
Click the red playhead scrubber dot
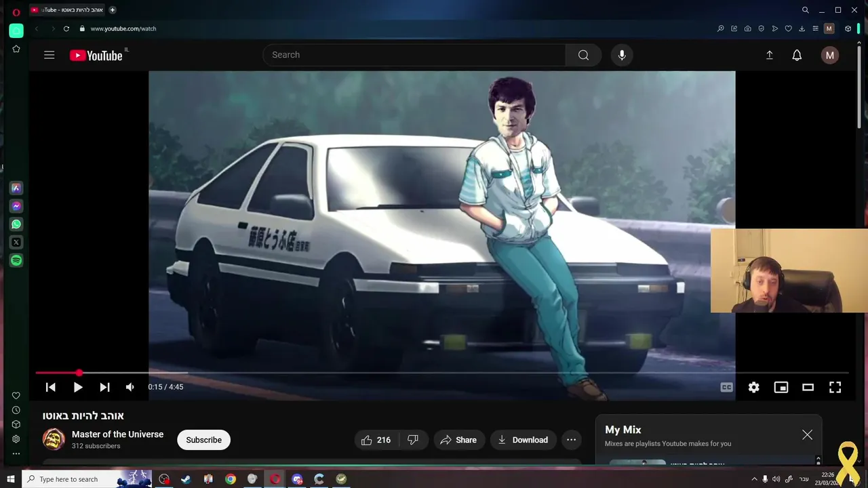[79, 373]
